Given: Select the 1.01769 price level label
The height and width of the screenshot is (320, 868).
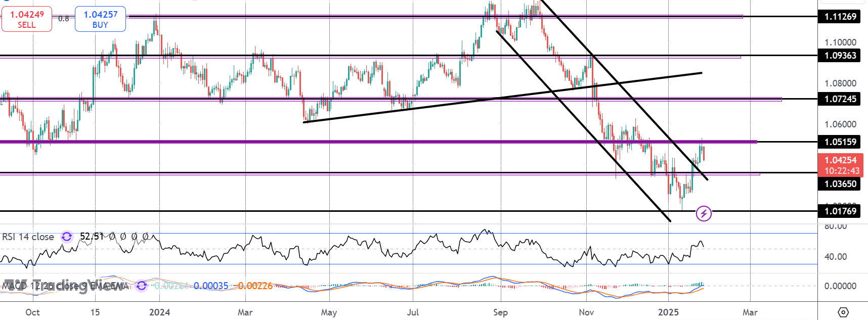Looking at the screenshot, I should pos(840,211).
